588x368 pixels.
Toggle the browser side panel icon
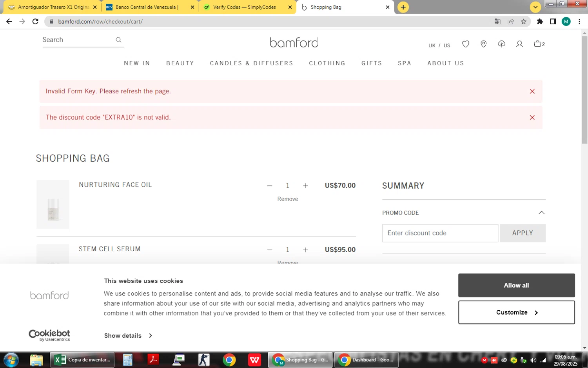pyautogui.click(x=553, y=22)
